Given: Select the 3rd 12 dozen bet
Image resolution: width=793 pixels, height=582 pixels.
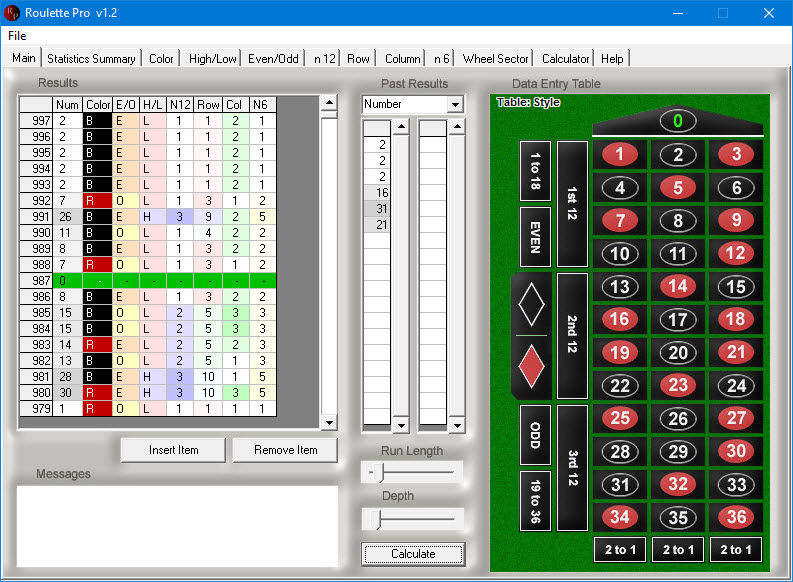Looking at the screenshot, I should coord(572,468).
